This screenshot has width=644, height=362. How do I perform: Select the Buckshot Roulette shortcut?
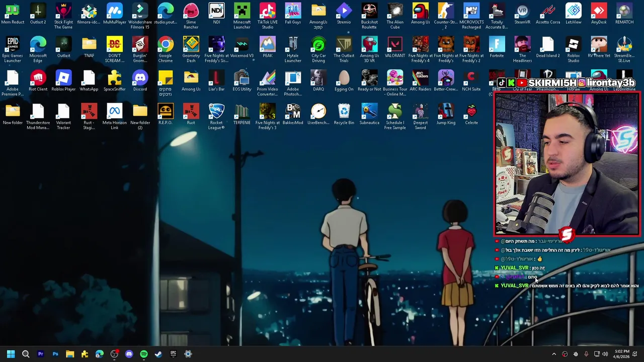tap(369, 16)
